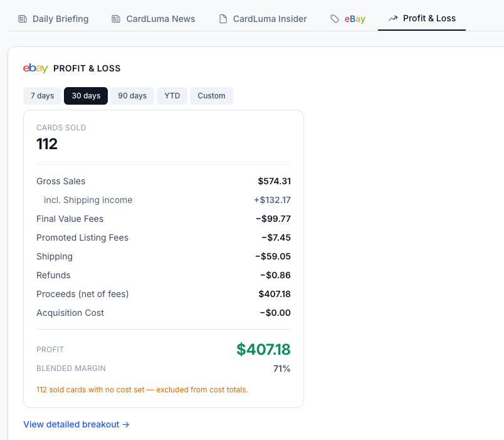This screenshot has height=440, width=504.
Task: Open the Custom date range
Action: [x=211, y=96]
